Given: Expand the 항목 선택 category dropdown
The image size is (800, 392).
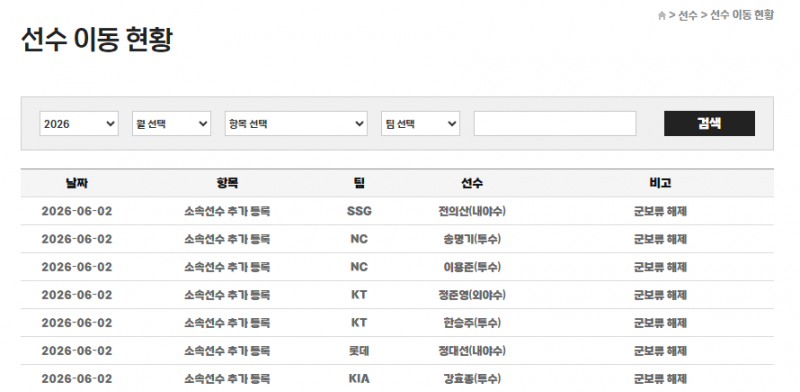Looking at the screenshot, I should pyautogui.click(x=296, y=124).
